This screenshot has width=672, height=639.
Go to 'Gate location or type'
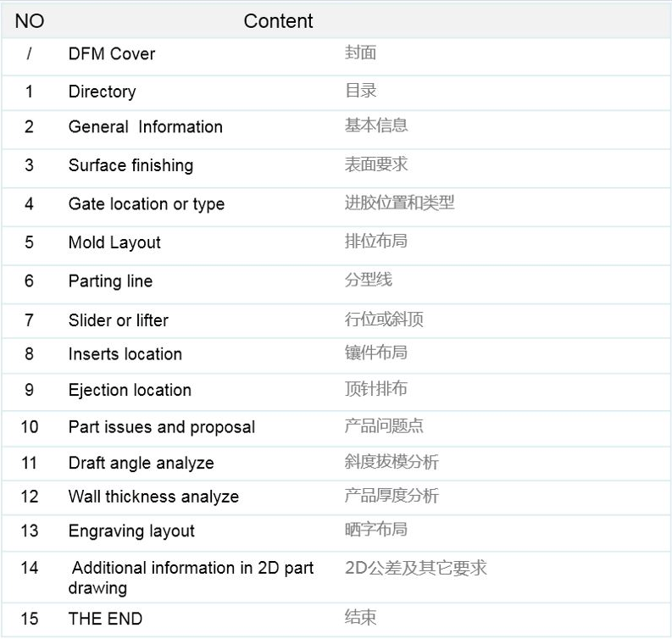tap(147, 204)
